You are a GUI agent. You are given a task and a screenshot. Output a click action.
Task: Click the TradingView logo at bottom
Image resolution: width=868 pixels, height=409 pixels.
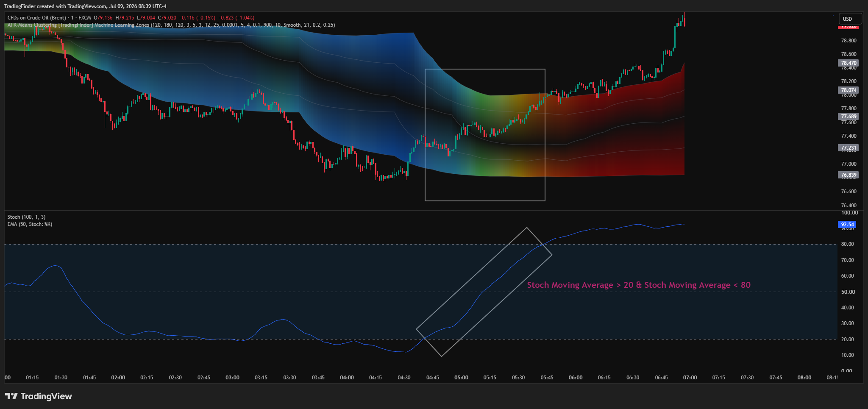pyautogui.click(x=39, y=396)
